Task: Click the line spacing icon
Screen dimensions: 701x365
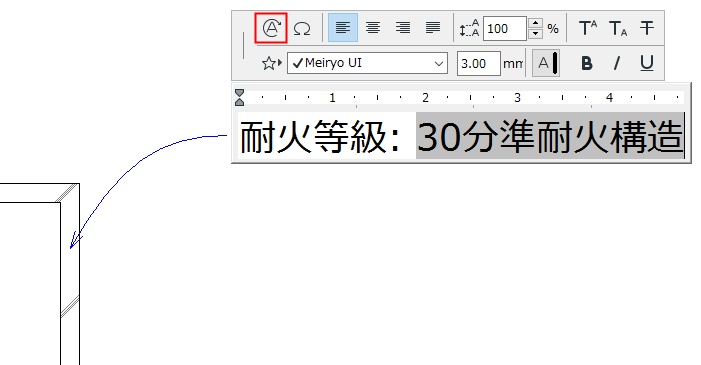Action: point(469,29)
